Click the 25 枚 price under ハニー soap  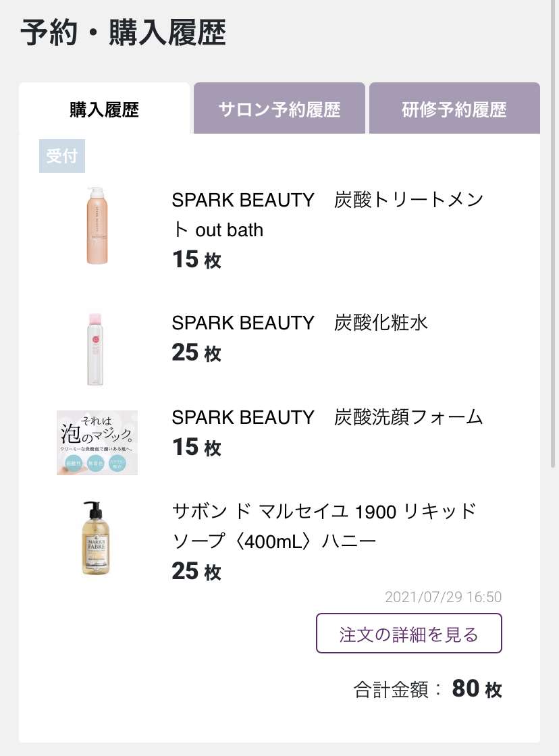click(196, 572)
